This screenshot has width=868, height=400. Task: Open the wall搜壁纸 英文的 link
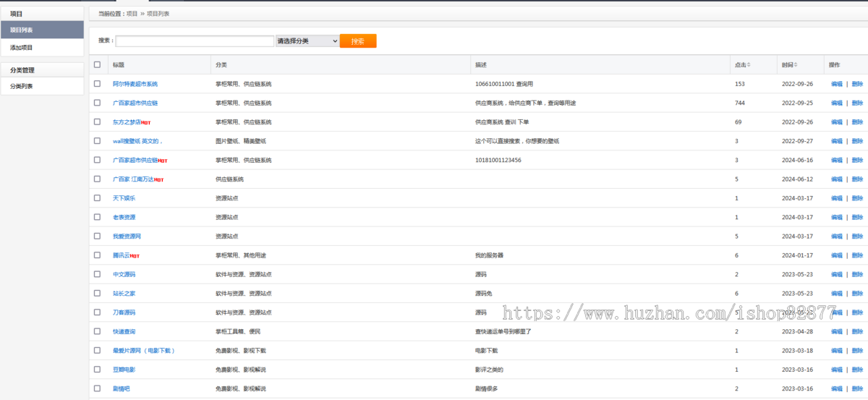pyautogui.click(x=137, y=141)
